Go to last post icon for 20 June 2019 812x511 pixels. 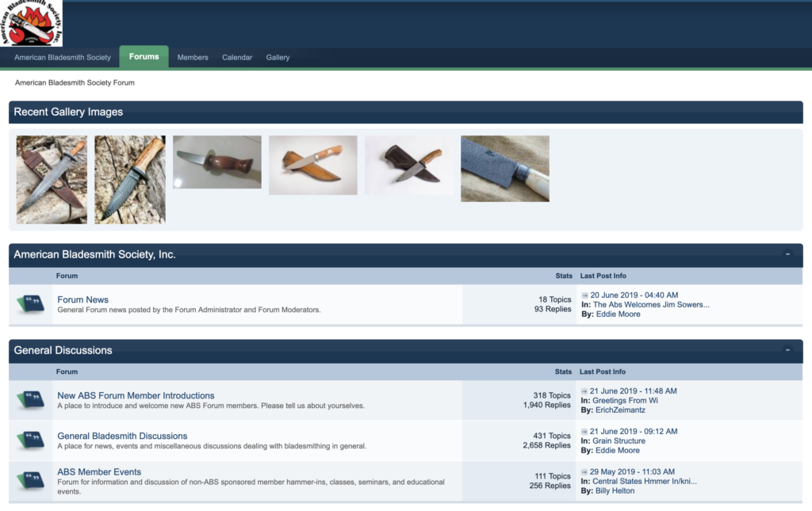[584, 296]
